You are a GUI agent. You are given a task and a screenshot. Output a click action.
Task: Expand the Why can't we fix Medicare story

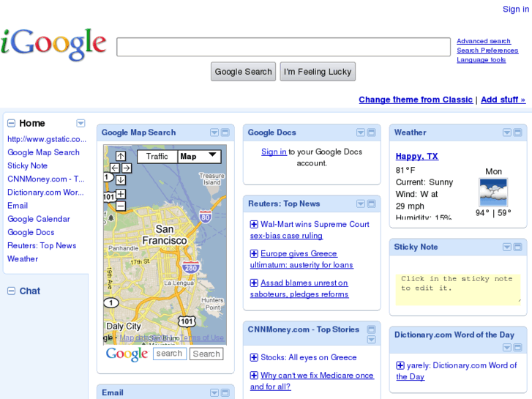[x=254, y=376]
